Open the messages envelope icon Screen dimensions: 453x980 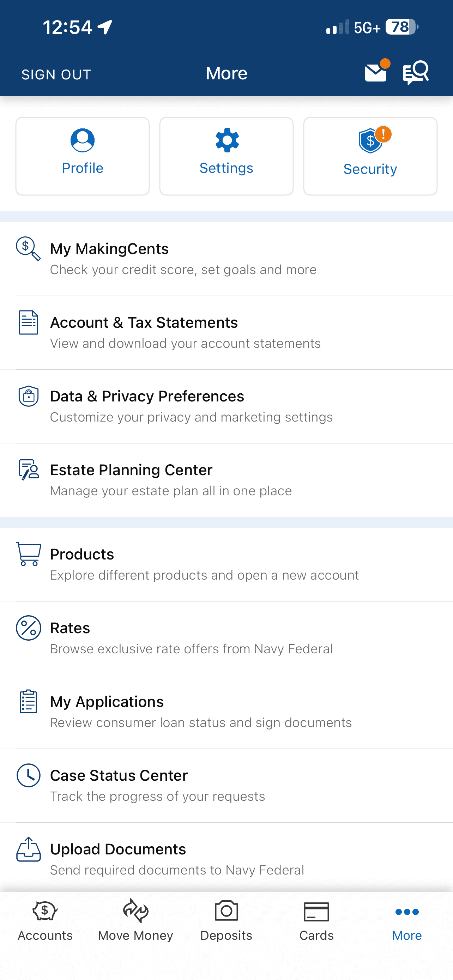(x=376, y=72)
